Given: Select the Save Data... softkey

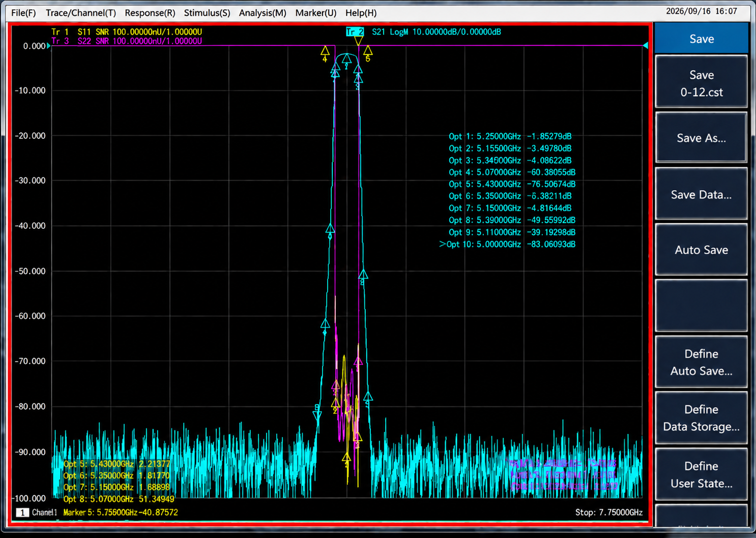Looking at the screenshot, I should [702, 194].
